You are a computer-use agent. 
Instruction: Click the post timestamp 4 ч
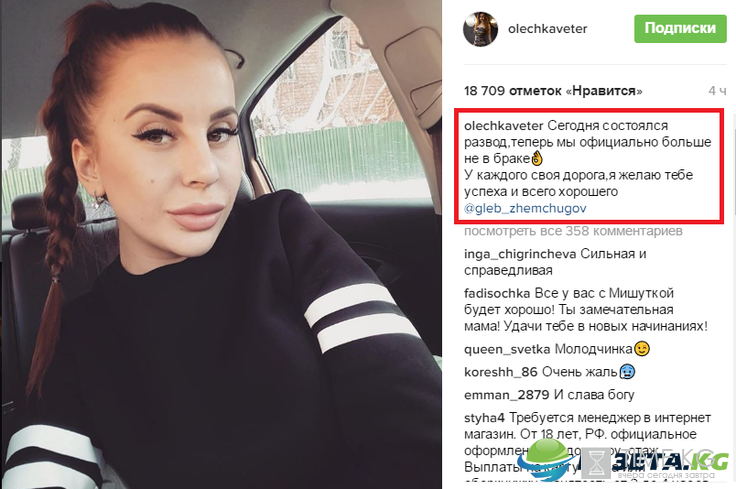tap(717, 91)
